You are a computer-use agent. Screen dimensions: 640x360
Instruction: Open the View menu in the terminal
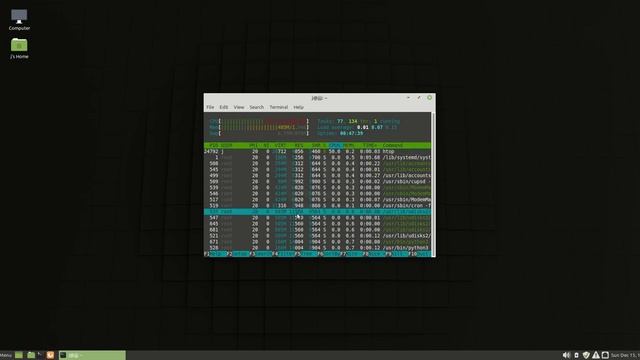tap(239, 107)
